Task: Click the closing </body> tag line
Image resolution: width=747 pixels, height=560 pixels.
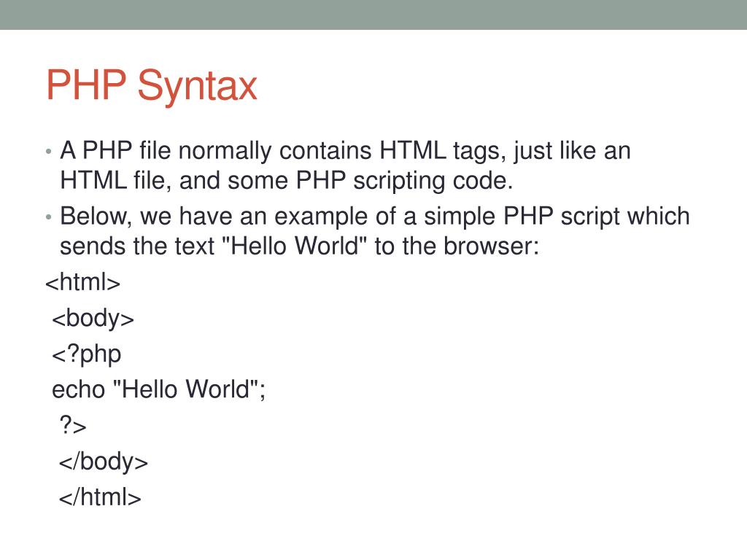Action: tap(104, 462)
